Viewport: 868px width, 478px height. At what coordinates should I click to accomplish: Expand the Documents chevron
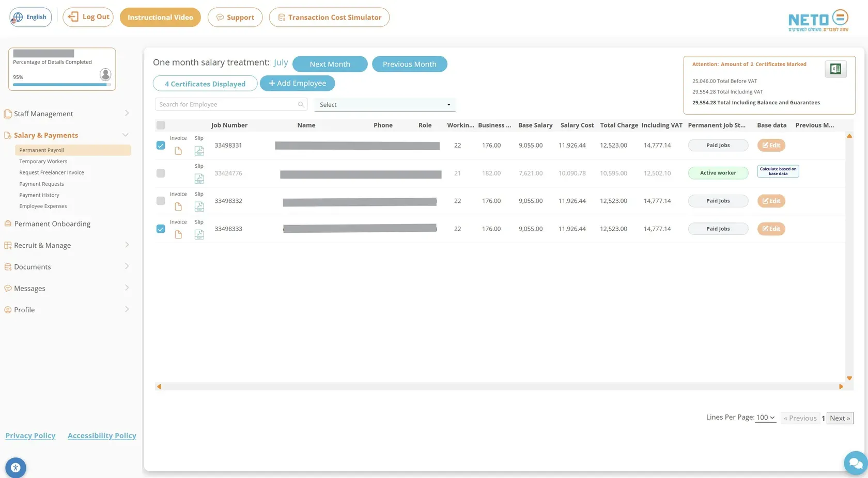tap(127, 266)
